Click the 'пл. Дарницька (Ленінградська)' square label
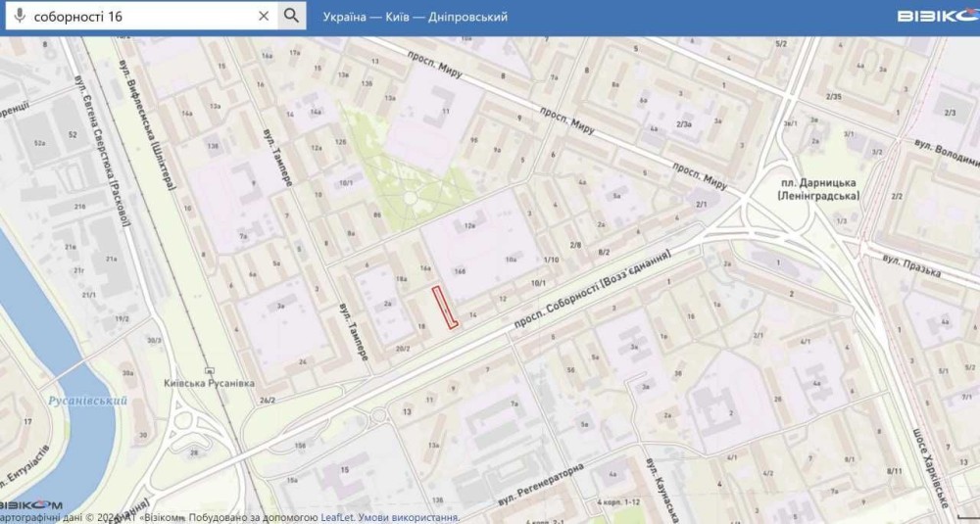This screenshot has height=524, width=980. click(817, 189)
